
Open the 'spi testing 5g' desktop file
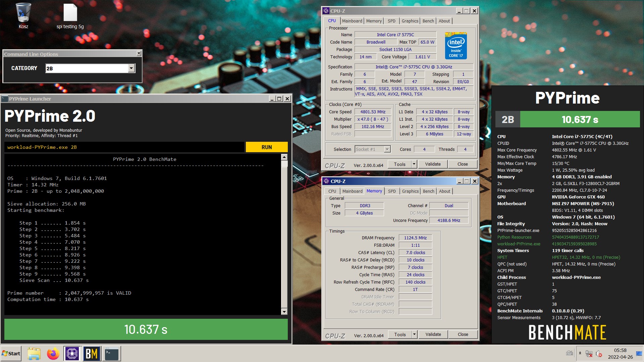click(x=70, y=16)
